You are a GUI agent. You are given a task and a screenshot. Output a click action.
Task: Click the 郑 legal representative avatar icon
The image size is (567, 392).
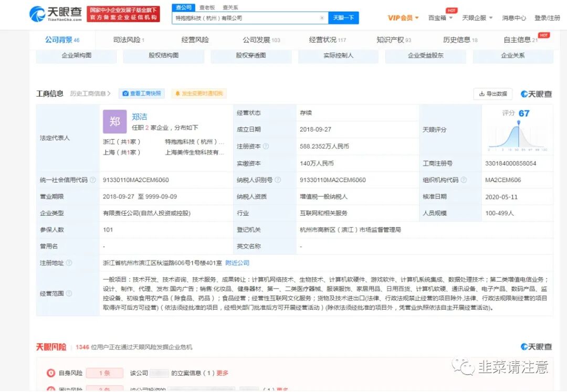coord(114,121)
